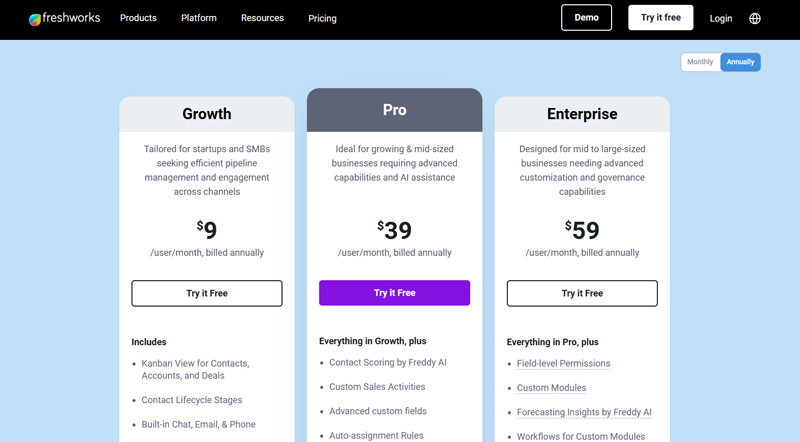Start free trial of Growth plan
The width and height of the screenshot is (800, 442).
tap(207, 293)
